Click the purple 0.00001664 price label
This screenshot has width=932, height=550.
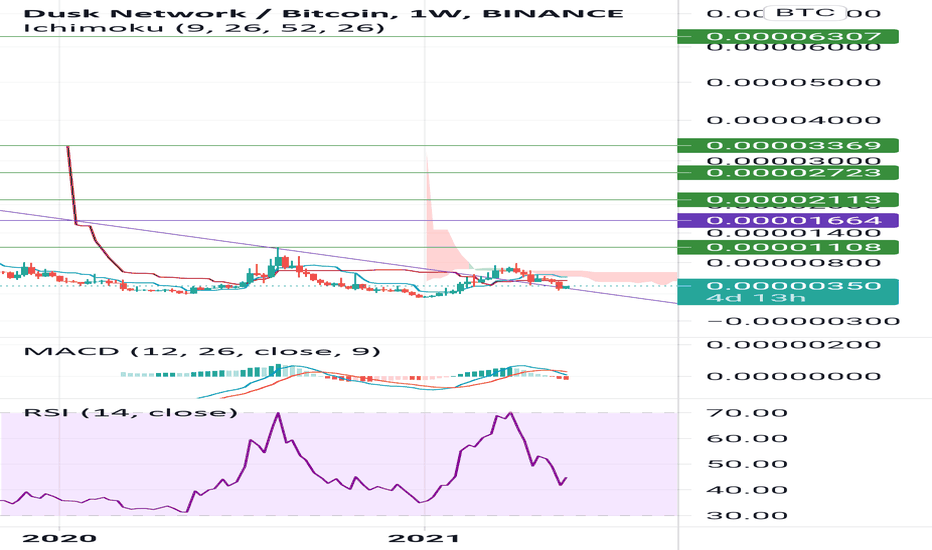click(x=788, y=221)
